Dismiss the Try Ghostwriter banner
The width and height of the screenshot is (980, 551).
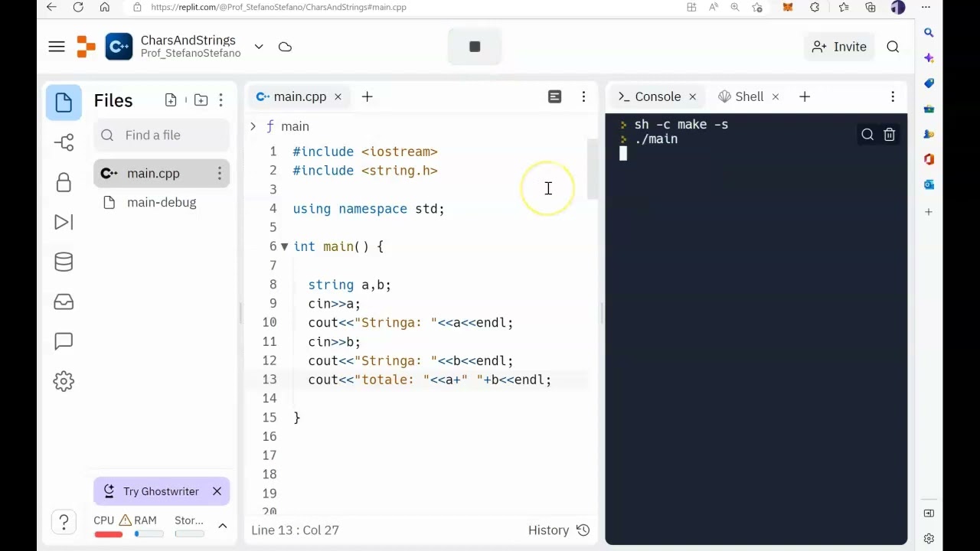pos(217,491)
